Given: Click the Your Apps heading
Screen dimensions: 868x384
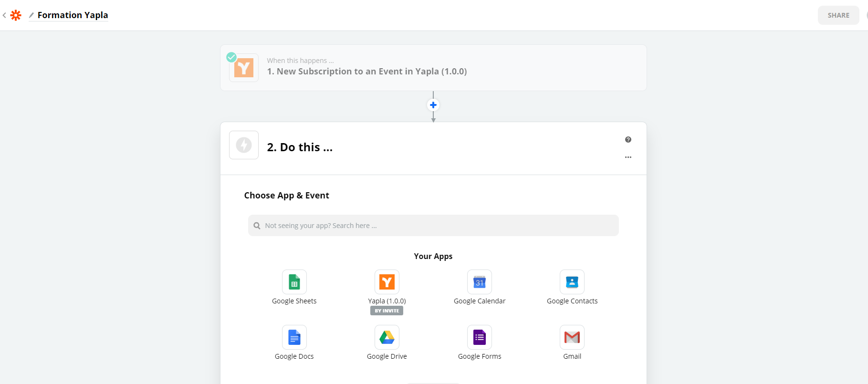Looking at the screenshot, I should coord(433,256).
